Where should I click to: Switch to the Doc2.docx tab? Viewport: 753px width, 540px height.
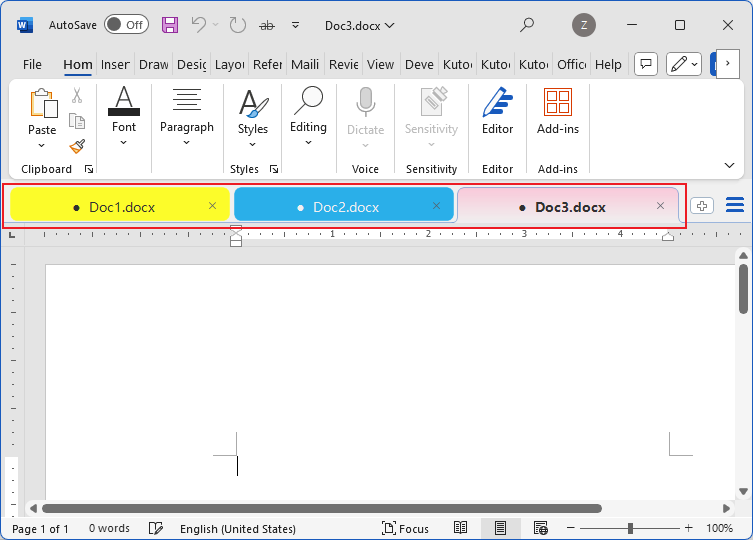tap(345, 207)
